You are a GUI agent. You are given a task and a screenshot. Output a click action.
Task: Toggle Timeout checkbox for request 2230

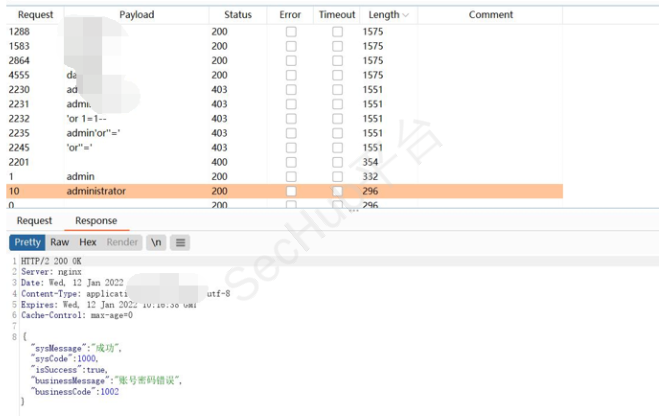point(337,90)
